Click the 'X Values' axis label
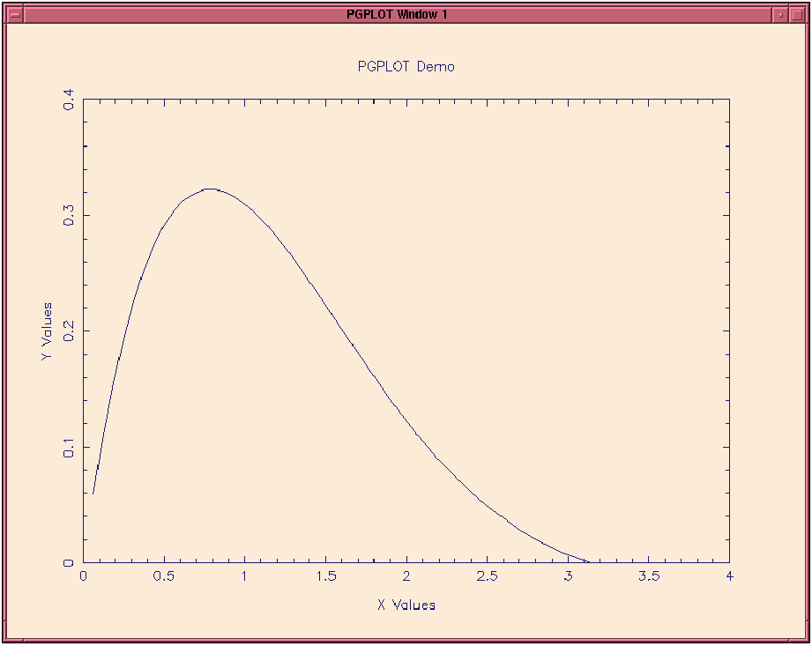 [x=406, y=605]
